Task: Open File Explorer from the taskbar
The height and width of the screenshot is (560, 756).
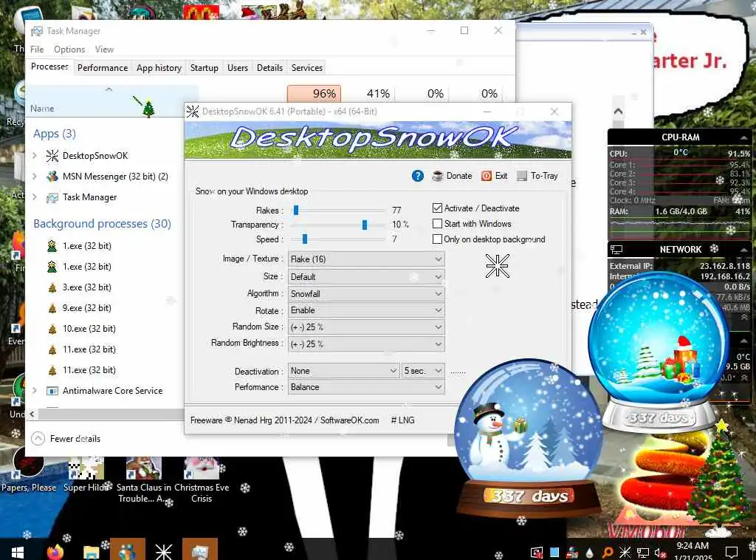Action: tap(91, 552)
